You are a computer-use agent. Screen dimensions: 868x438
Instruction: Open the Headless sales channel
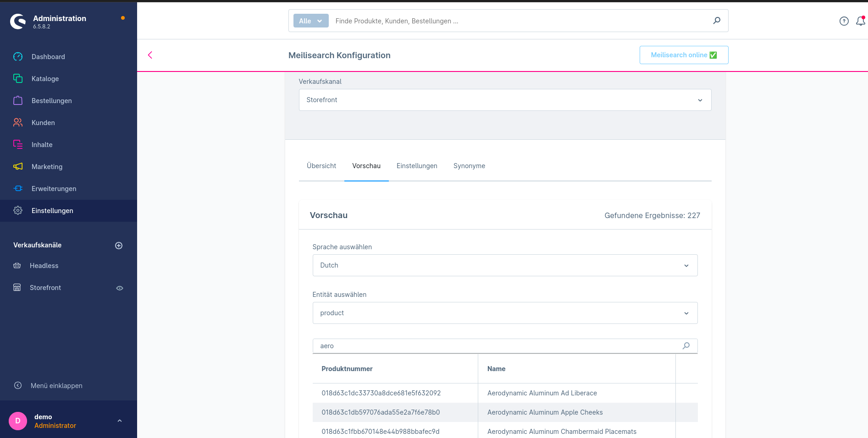pyautogui.click(x=44, y=266)
